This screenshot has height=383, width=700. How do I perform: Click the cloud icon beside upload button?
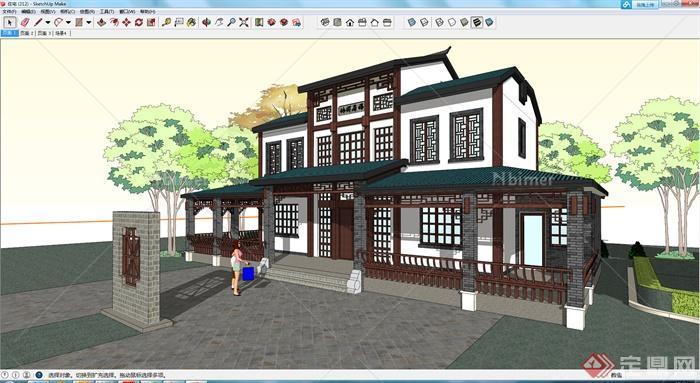coord(627,4)
